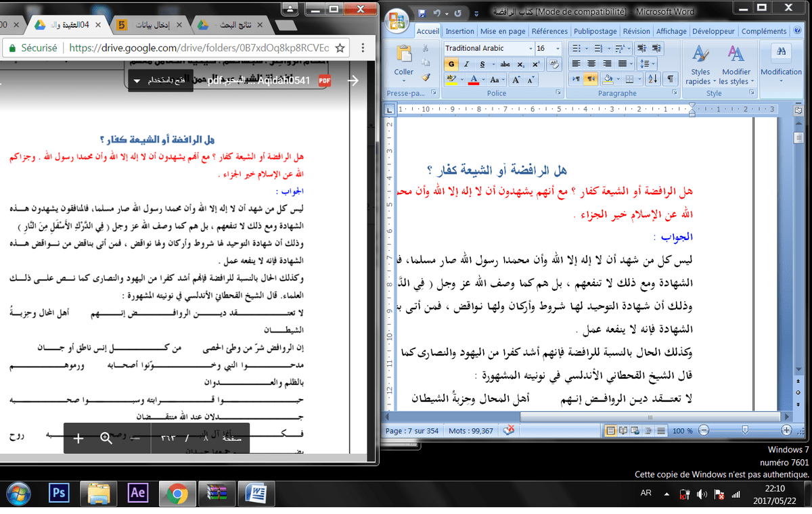Click the zoom slider in Word's status bar
812x514 pixels.
[744, 431]
